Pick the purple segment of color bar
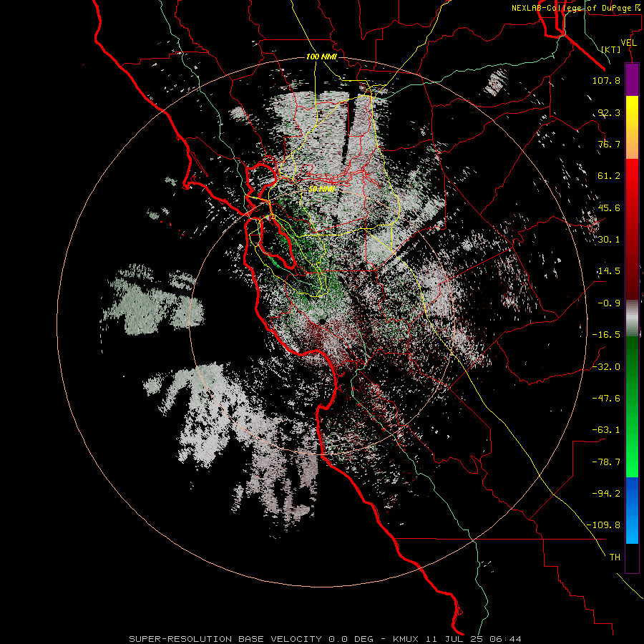This screenshot has height=644, width=644. [x=632, y=80]
